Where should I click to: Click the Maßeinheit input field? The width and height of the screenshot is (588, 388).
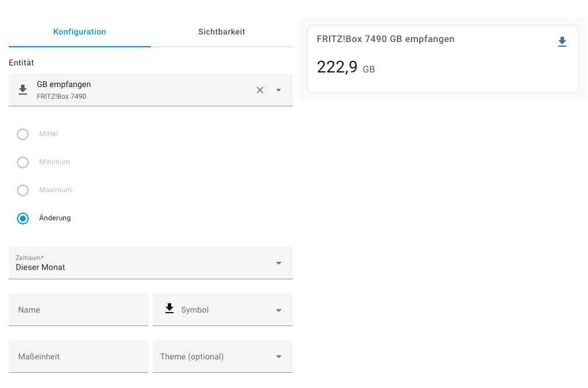78,356
